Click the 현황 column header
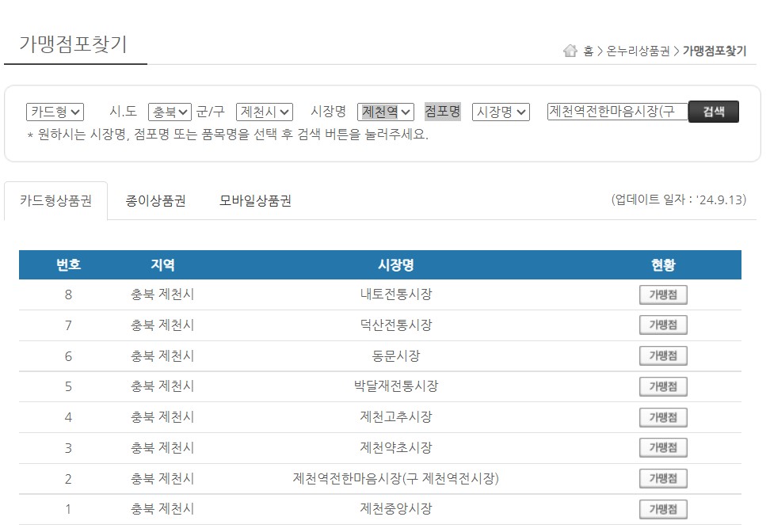The image size is (770, 532). [663, 265]
